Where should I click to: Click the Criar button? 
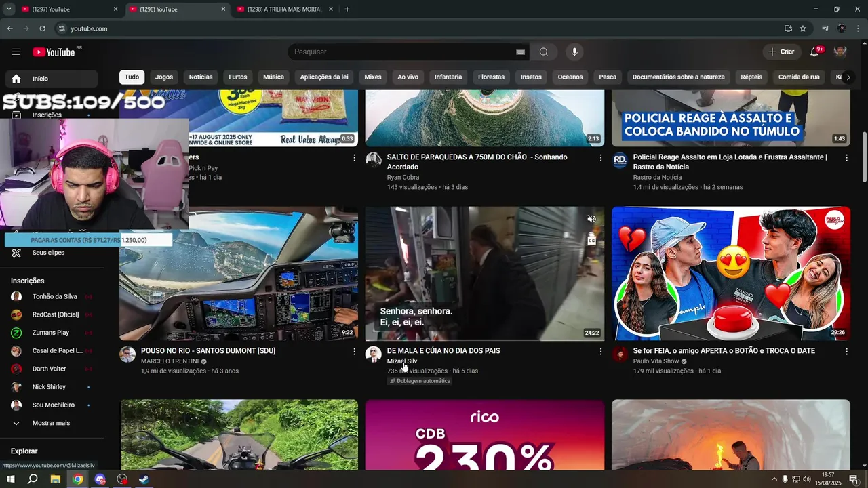click(x=781, y=52)
